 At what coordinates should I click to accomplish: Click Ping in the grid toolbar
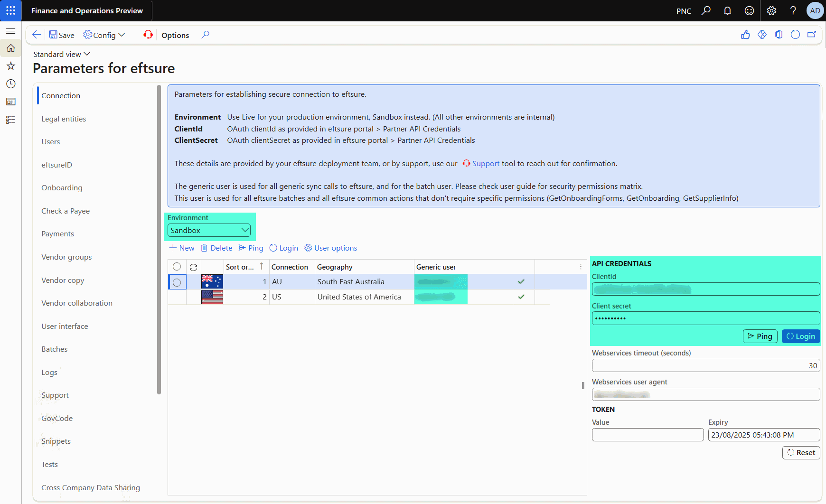click(x=251, y=248)
